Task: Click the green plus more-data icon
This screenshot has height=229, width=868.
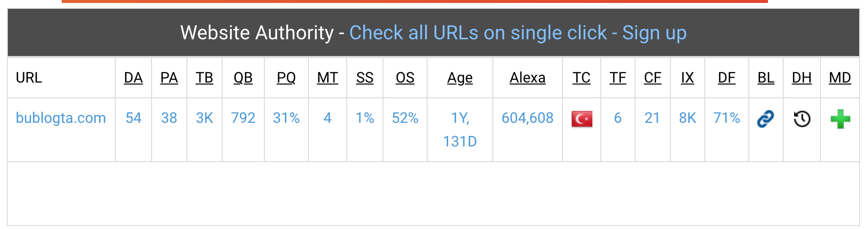Action: pyautogui.click(x=840, y=119)
